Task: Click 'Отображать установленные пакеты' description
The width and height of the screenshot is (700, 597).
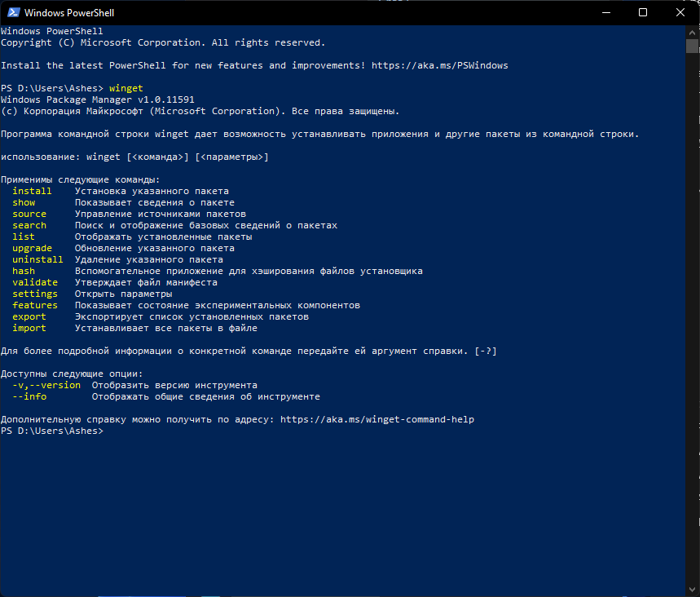Action: coord(164,237)
